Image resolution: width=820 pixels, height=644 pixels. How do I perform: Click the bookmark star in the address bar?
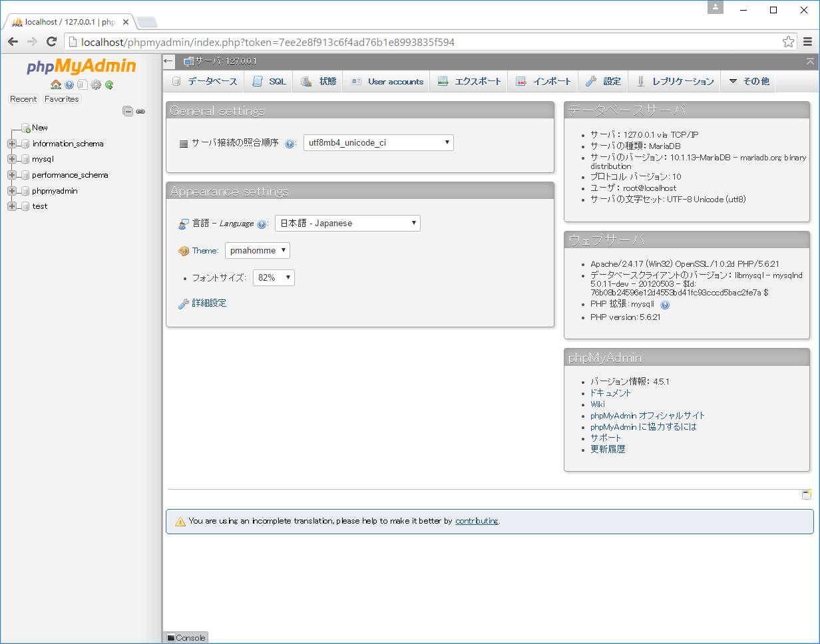[788, 42]
